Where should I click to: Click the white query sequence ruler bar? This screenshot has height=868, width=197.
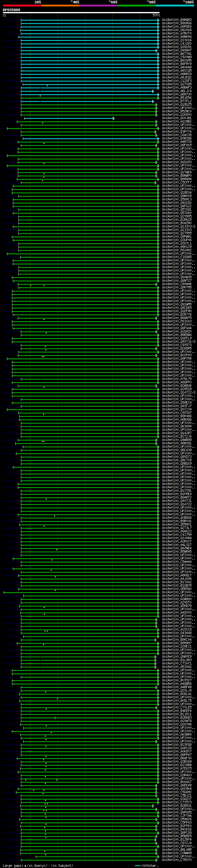(81, 13)
